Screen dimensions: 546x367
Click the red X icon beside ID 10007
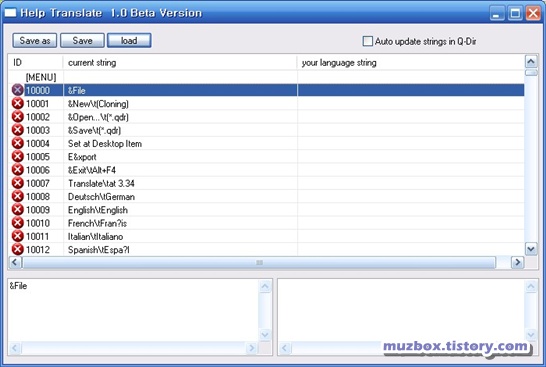point(17,183)
